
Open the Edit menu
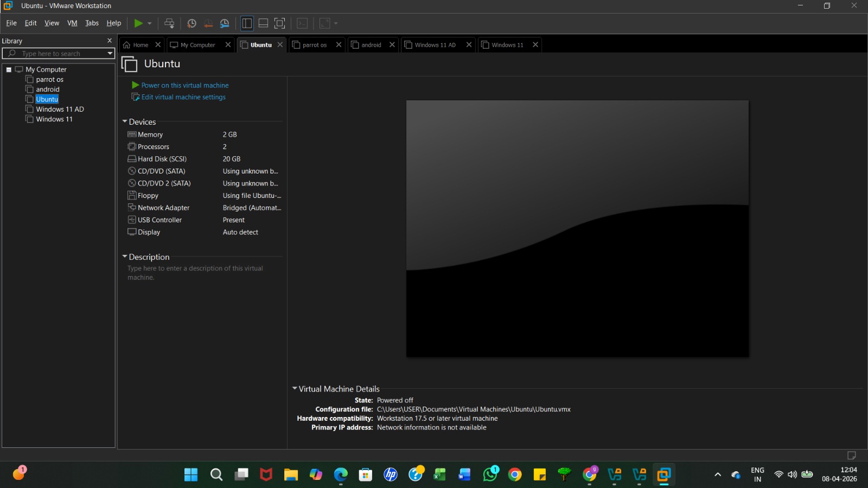(x=30, y=23)
